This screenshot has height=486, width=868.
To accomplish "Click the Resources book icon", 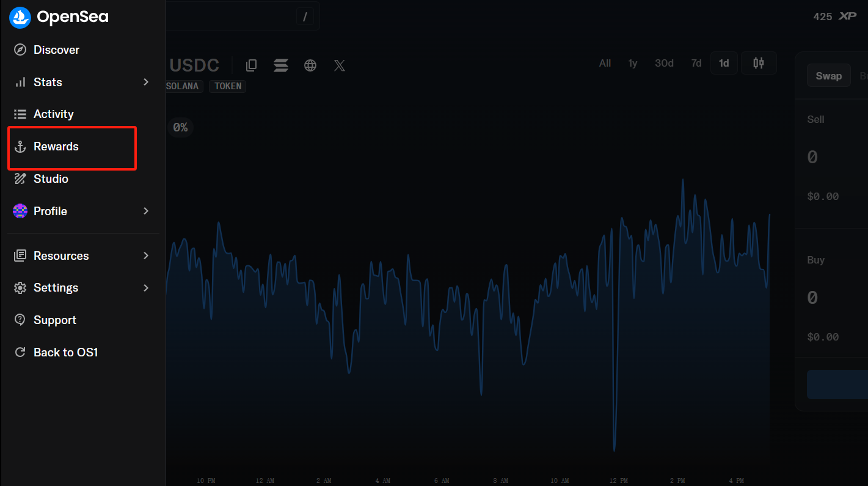I will click(20, 256).
